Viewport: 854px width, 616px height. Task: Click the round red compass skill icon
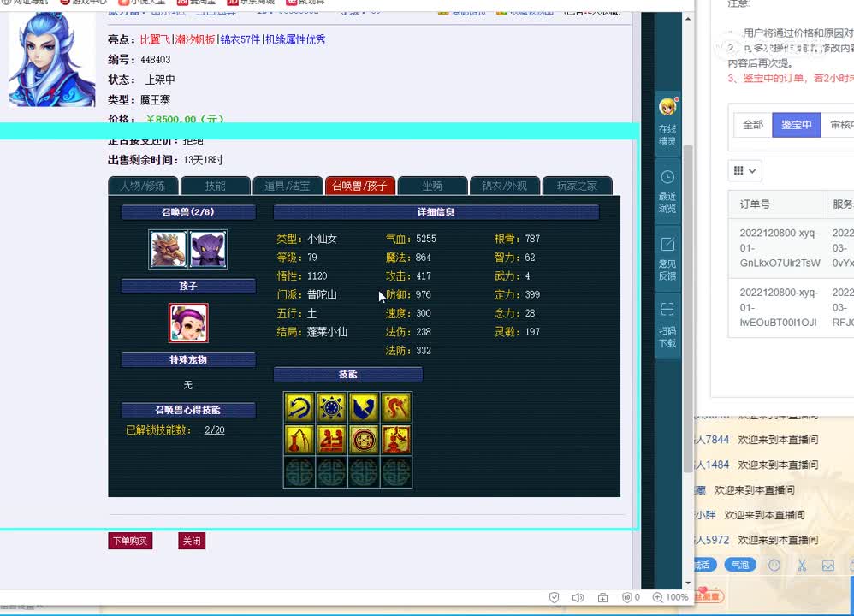tap(364, 440)
